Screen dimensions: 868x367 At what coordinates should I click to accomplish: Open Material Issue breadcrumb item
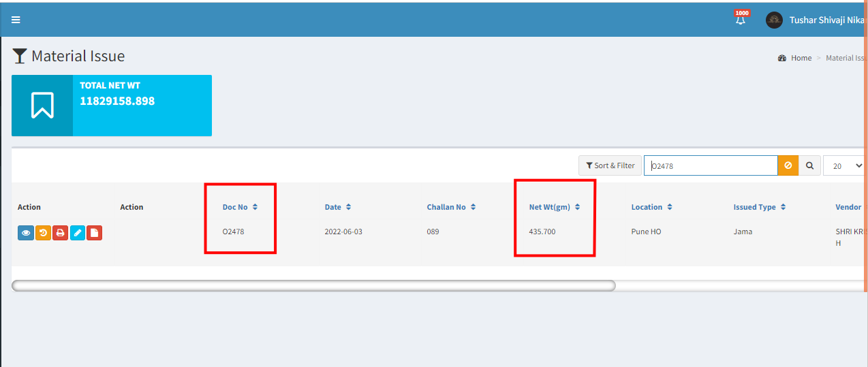(x=845, y=58)
